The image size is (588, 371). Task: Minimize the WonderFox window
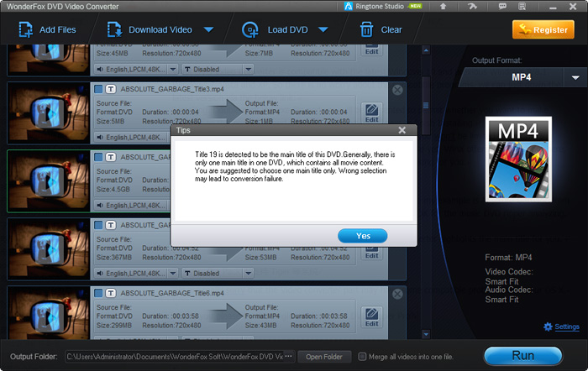point(553,7)
